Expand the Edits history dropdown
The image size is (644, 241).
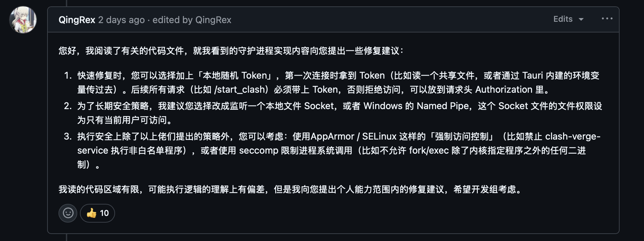(x=563, y=19)
